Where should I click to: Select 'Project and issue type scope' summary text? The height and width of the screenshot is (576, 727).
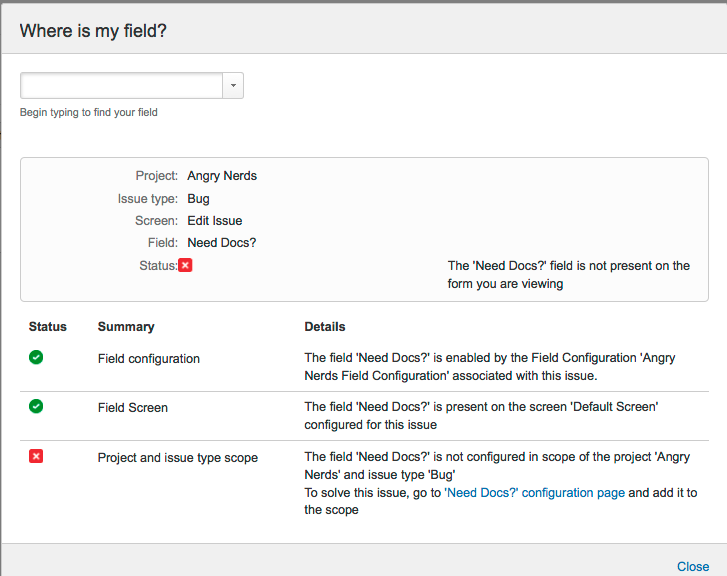[178, 458]
